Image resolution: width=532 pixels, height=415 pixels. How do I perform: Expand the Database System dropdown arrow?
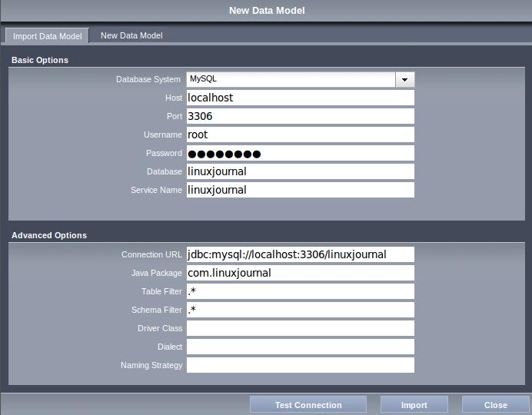click(x=405, y=79)
